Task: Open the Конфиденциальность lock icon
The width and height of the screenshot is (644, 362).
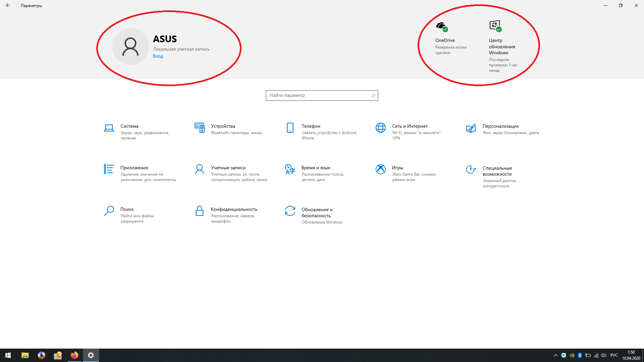Action: click(x=200, y=211)
